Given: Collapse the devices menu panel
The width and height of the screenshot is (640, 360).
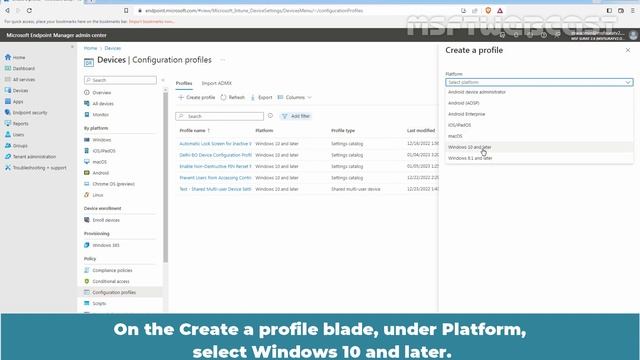Looking at the screenshot, I should pyautogui.click(x=163, y=80).
